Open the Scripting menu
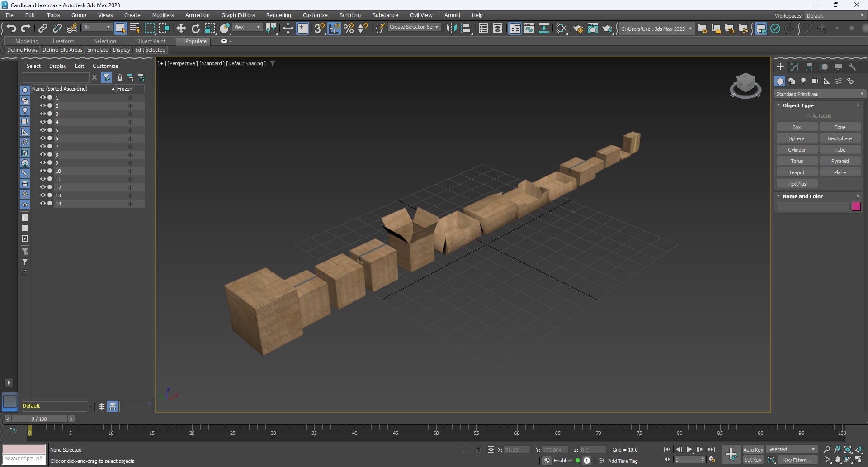Viewport: 868px width, 467px height. (x=350, y=15)
